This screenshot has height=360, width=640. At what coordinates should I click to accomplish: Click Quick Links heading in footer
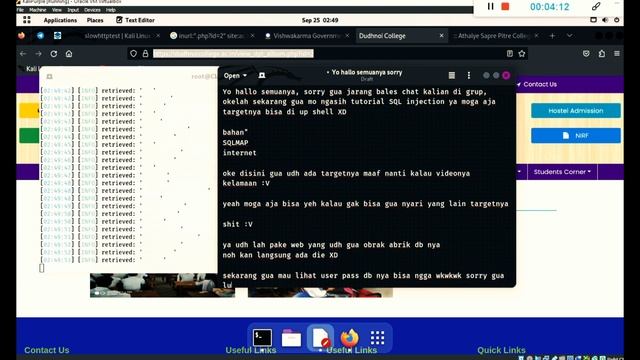pyautogui.click(x=501, y=350)
